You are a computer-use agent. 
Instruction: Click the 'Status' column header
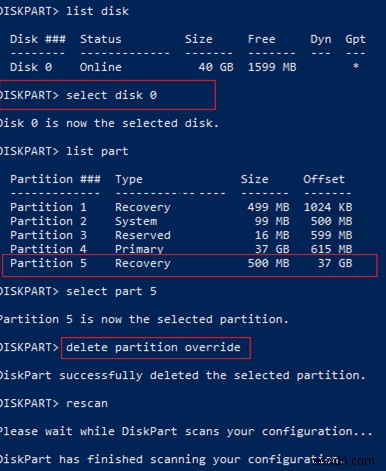click(101, 39)
